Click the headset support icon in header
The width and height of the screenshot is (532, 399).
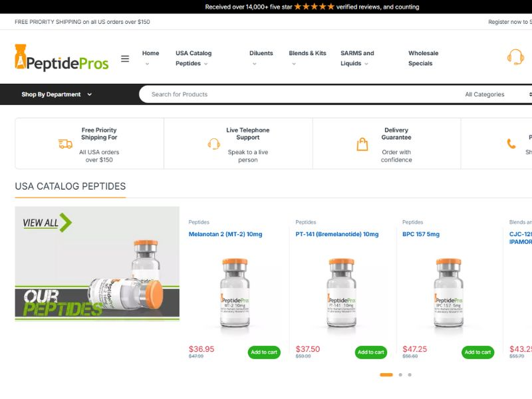tap(515, 57)
